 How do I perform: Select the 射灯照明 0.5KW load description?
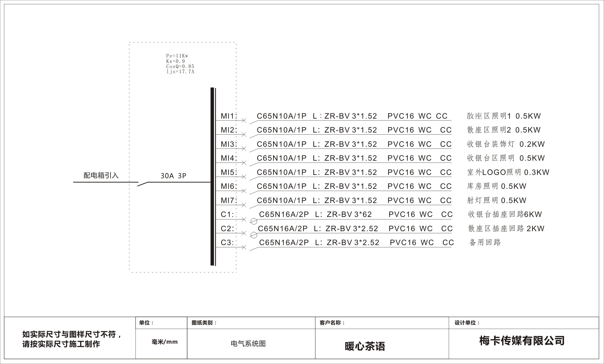tap(497, 200)
